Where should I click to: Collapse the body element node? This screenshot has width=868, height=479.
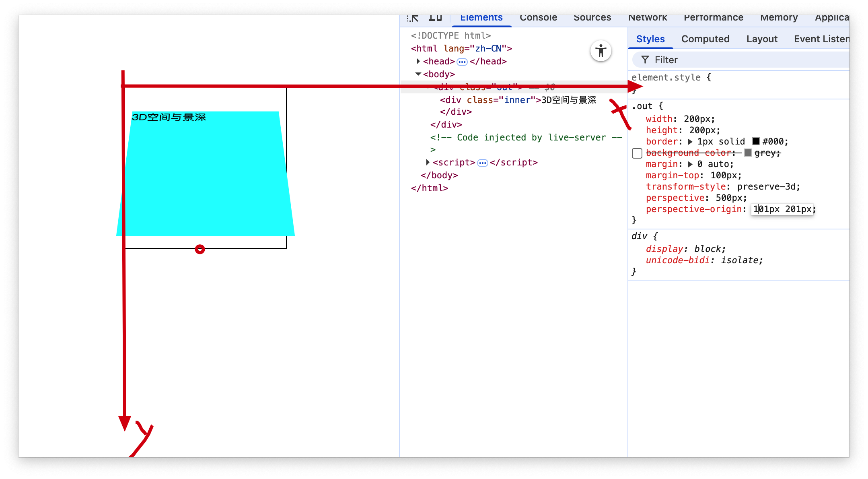point(418,74)
